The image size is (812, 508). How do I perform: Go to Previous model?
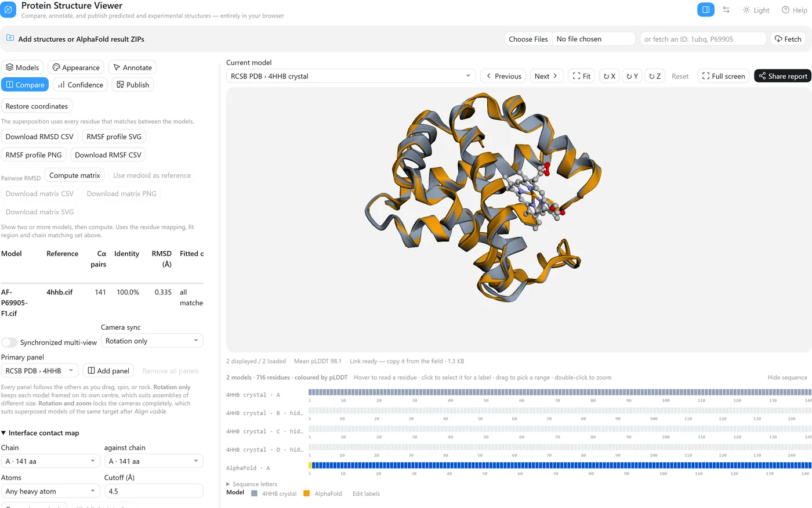503,76
